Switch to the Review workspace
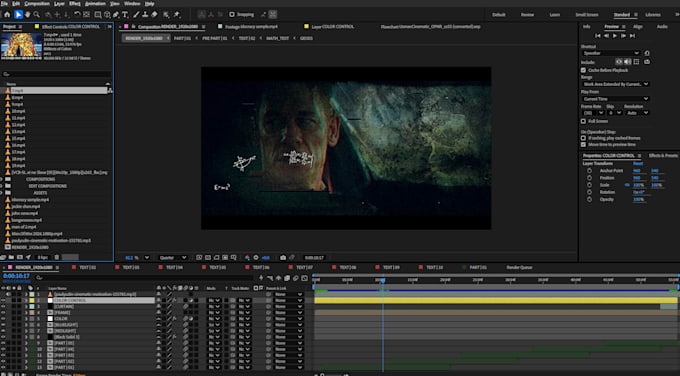680x376 pixels. [x=527, y=15]
